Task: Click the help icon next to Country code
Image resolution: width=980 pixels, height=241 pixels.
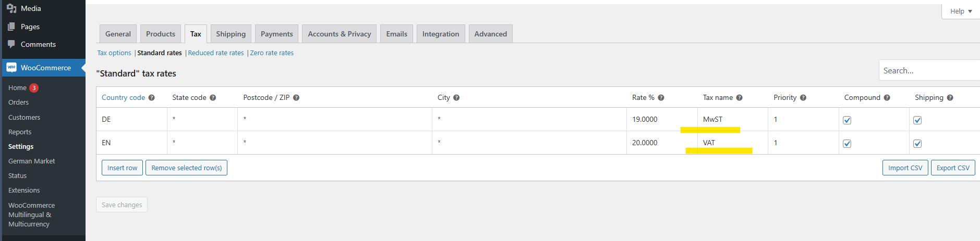Action: pyautogui.click(x=151, y=98)
